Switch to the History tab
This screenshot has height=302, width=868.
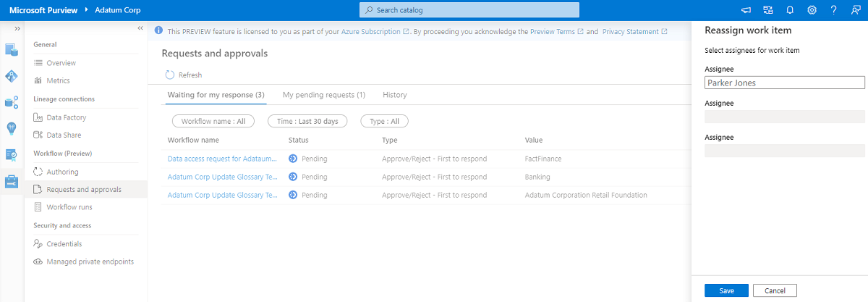(x=395, y=95)
